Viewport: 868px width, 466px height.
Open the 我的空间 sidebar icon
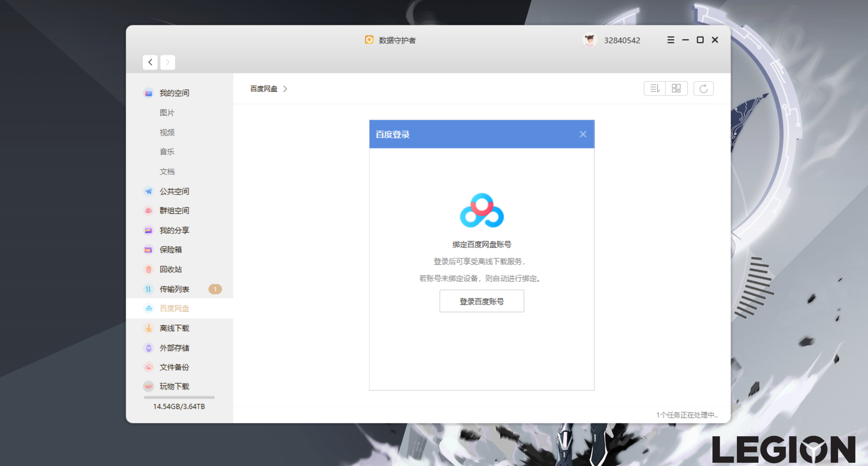148,93
